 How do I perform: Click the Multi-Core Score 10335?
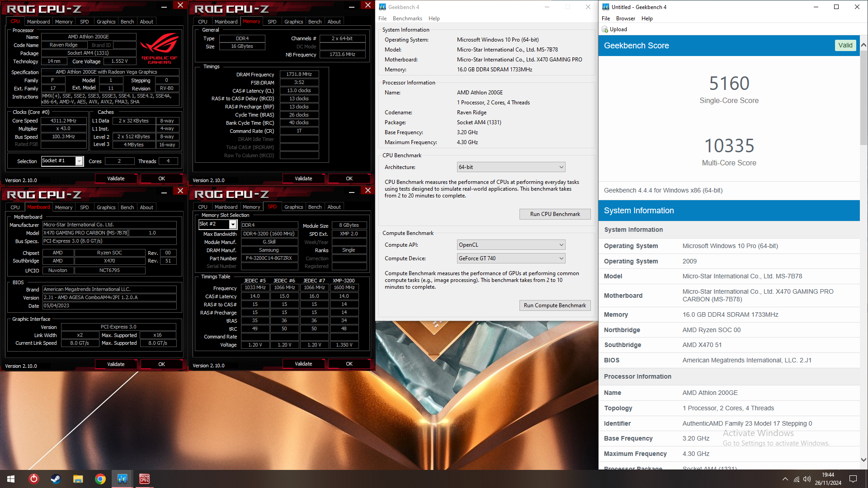coord(729,146)
